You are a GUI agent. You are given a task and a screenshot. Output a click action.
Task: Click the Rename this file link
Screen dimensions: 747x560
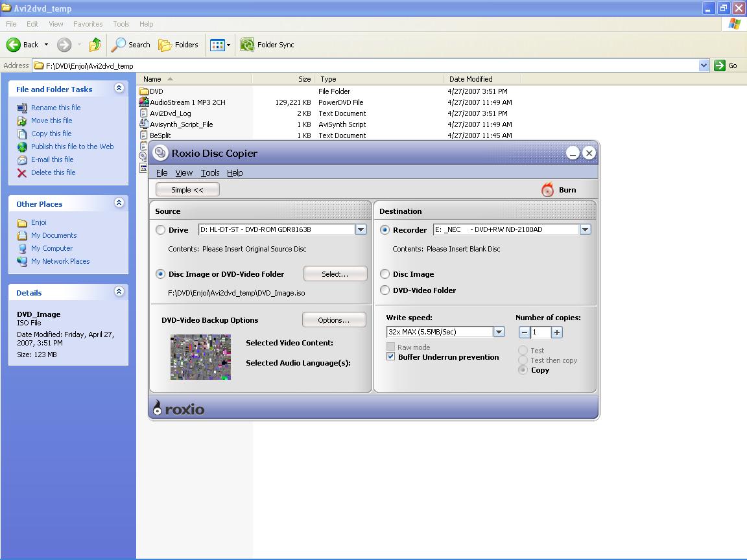point(56,108)
